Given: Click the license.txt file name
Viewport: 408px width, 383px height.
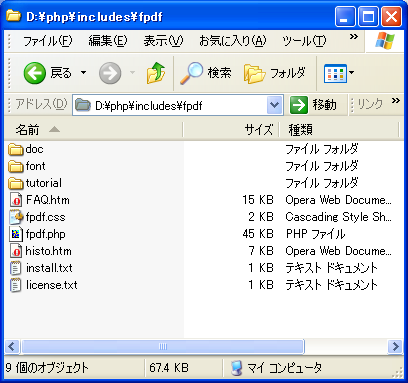Looking at the screenshot, I should [x=52, y=285].
